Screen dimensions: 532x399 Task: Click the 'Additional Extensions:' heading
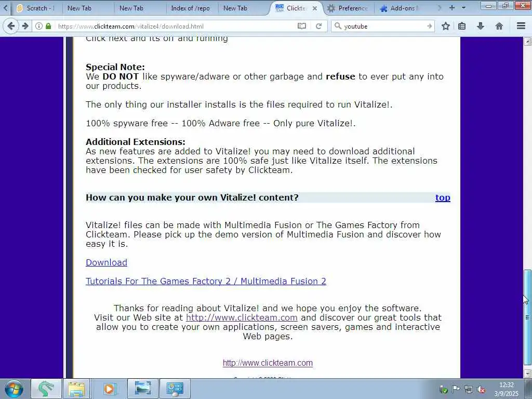[x=136, y=142]
